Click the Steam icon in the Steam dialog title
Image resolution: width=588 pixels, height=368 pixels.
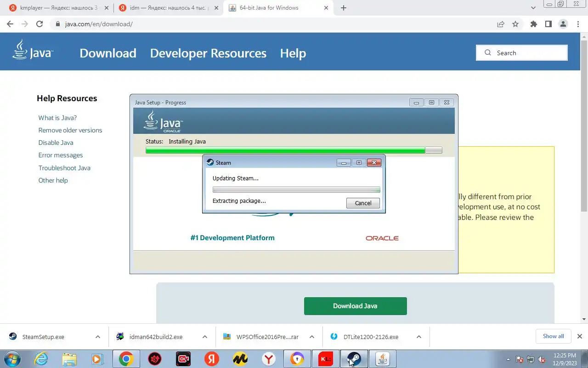(210, 162)
